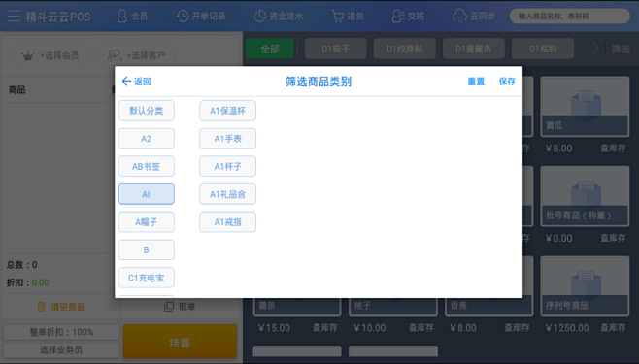Check stock for 桃子 via 查库存
This screenshot has height=364, width=639.
421,328
